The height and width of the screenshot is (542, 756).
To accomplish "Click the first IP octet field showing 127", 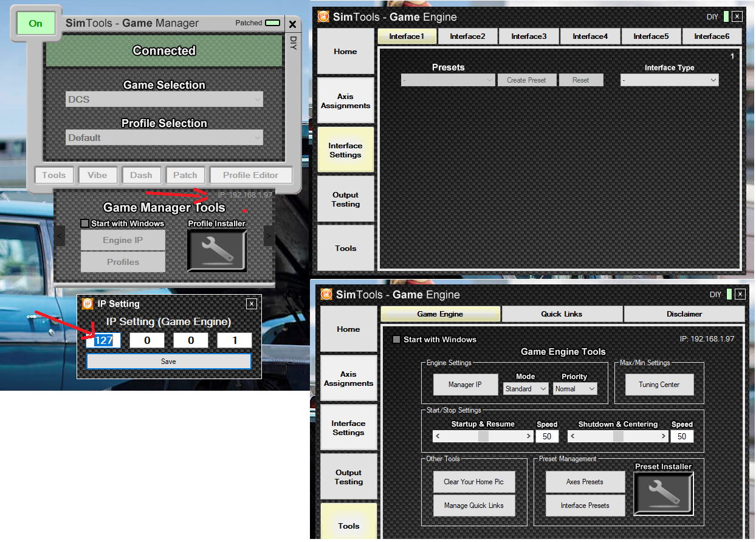I will [103, 340].
